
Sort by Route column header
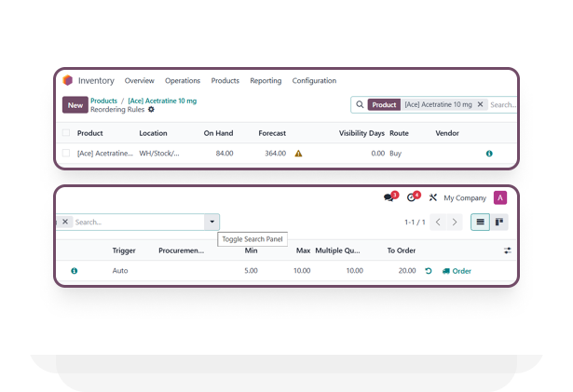[x=399, y=133]
